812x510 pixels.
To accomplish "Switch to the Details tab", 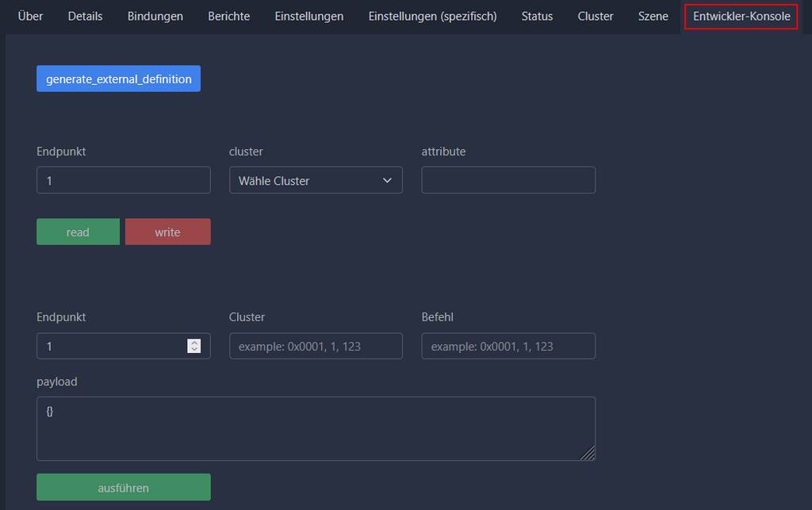I will [x=85, y=16].
